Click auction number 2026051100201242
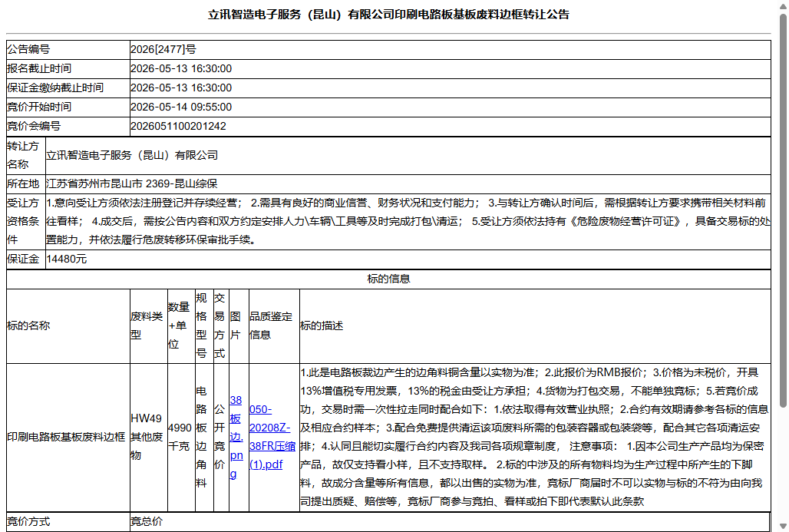789x532 pixels. pos(178,126)
